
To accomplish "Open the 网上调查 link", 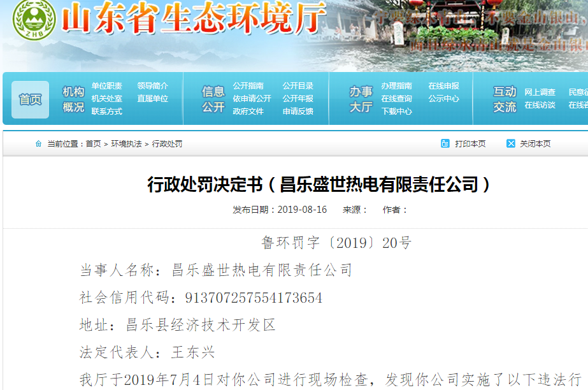I will [540, 92].
